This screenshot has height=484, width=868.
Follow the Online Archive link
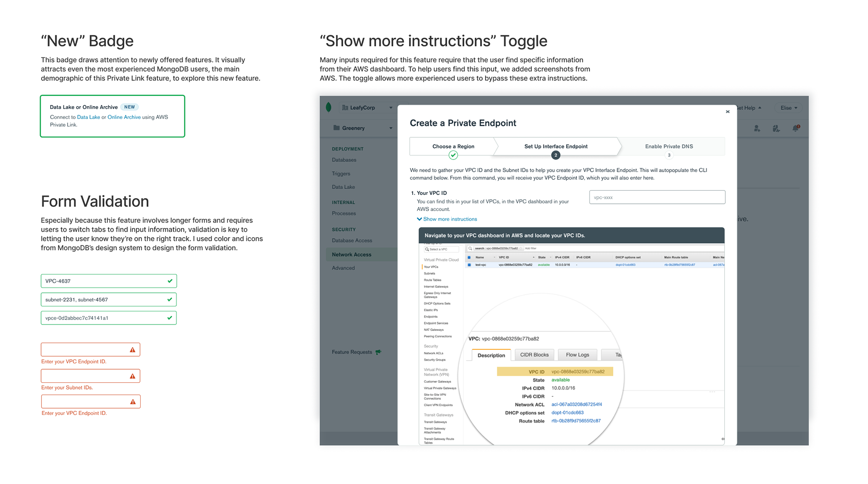coord(124,117)
